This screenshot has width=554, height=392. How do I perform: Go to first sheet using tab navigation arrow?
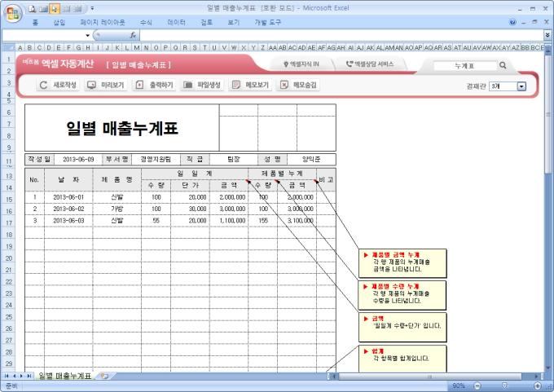pos(7,376)
